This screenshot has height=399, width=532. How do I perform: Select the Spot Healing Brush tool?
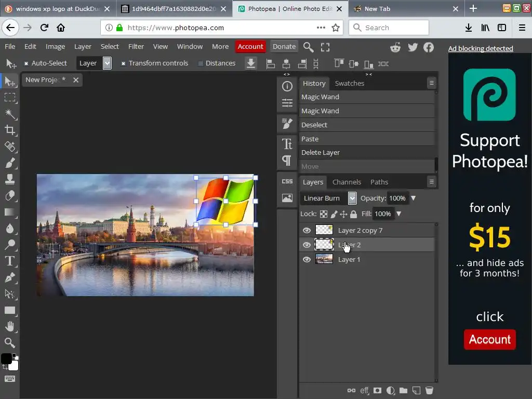click(10, 147)
